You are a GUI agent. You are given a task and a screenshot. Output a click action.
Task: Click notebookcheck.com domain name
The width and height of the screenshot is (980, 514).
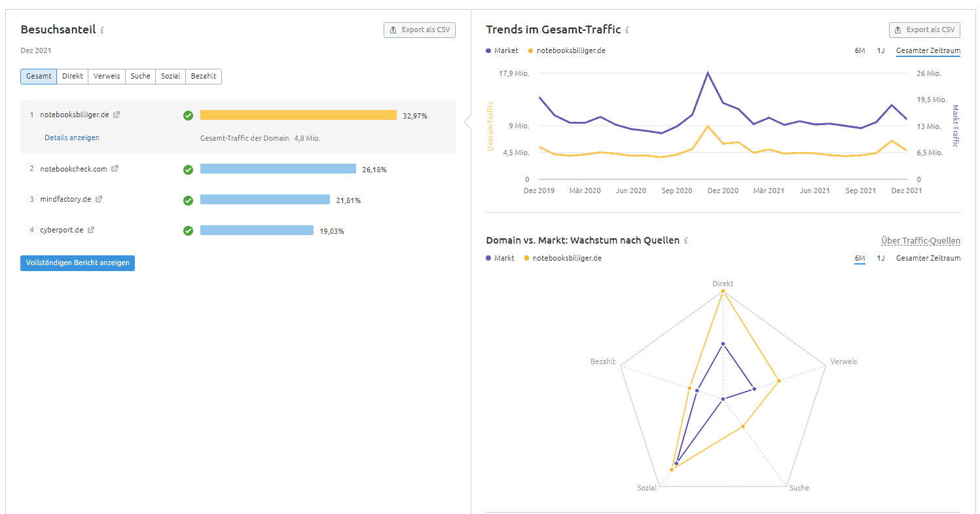73,169
